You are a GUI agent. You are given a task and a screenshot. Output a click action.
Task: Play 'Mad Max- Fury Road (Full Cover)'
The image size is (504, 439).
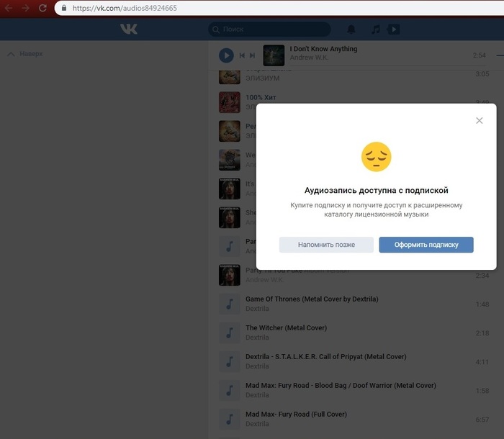[x=230, y=419]
